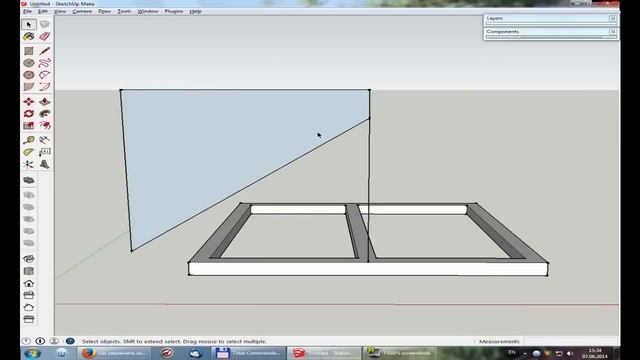The image size is (640, 360).
Task: Open the Help menu
Action: [196, 11]
